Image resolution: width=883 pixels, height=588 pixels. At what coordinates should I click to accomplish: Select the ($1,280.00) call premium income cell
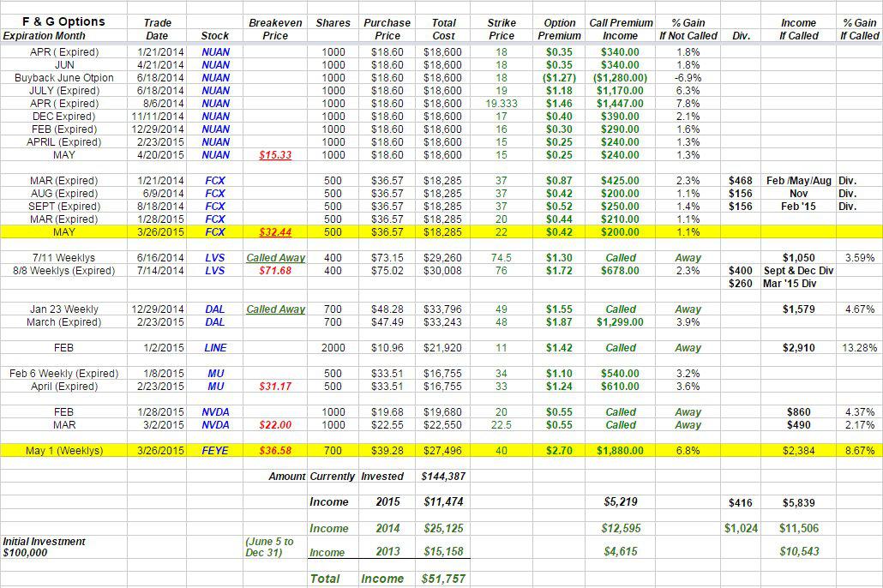point(620,78)
